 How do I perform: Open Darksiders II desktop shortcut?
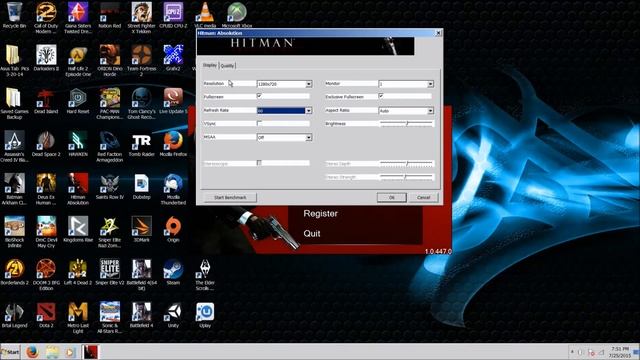[46, 58]
